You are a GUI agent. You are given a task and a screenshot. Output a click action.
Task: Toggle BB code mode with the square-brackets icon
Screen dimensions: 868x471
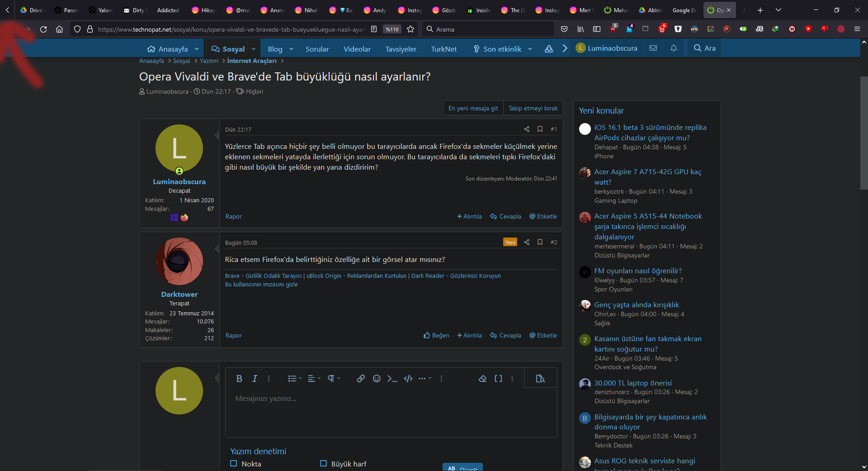[x=498, y=379]
